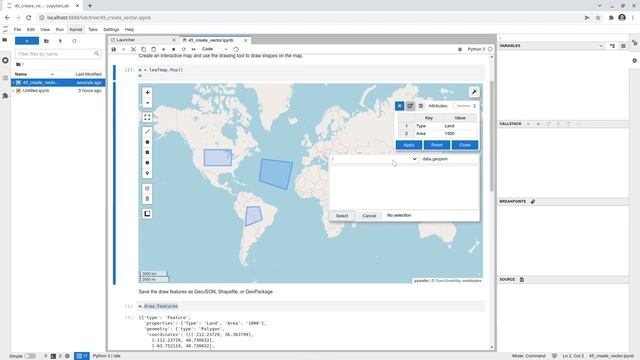Click the blue new launcher button
The image size is (640, 360).
(27, 41)
